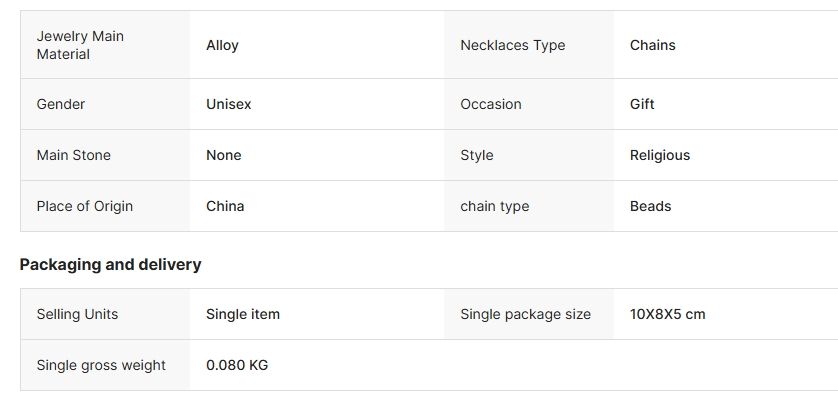
Task: Click the Main Stone label
Action: (x=74, y=155)
